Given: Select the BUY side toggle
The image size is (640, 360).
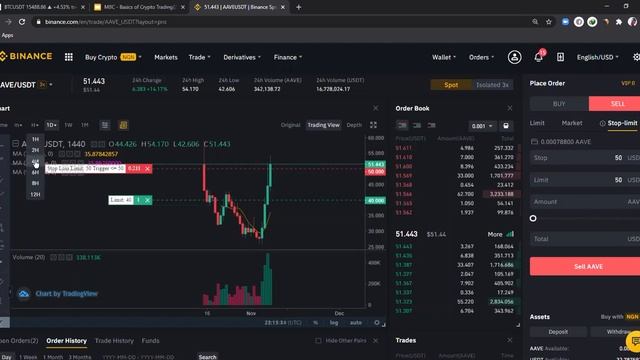Looking at the screenshot, I should 559,104.
